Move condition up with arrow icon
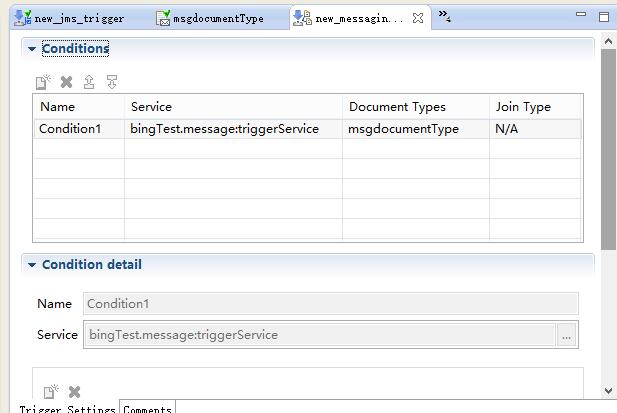The width and height of the screenshot is (617, 413). click(x=89, y=82)
